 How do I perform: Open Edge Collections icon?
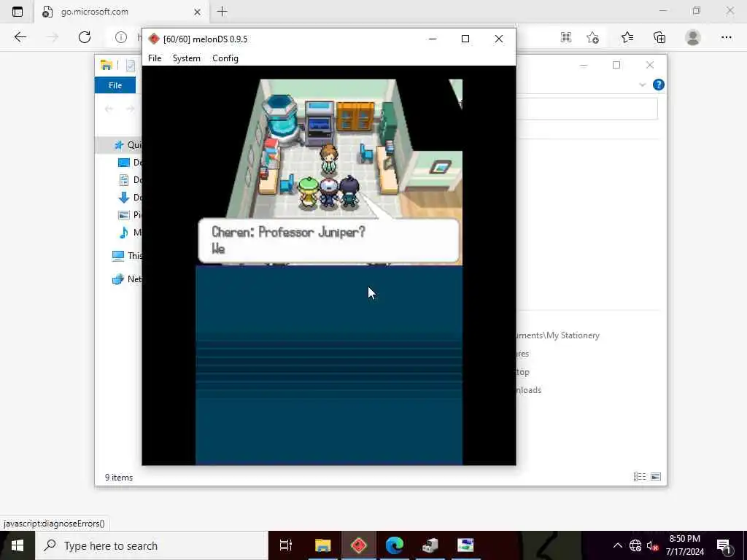(659, 37)
